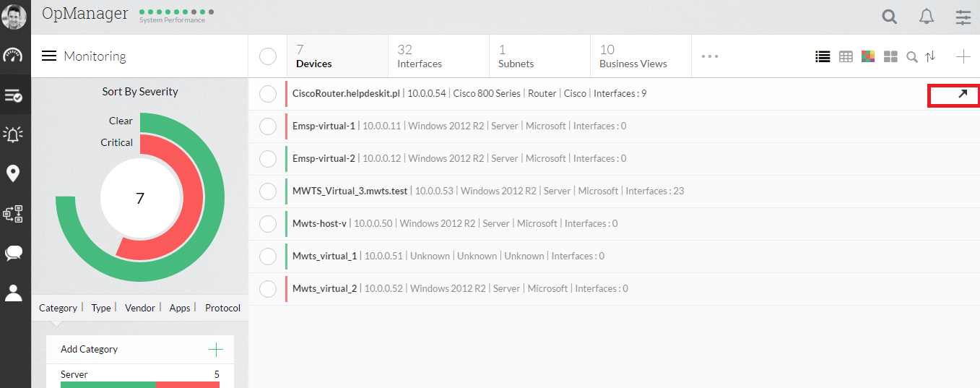This screenshot has height=388, width=980.
Task: Click the add device plus icon
Action: point(963,56)
